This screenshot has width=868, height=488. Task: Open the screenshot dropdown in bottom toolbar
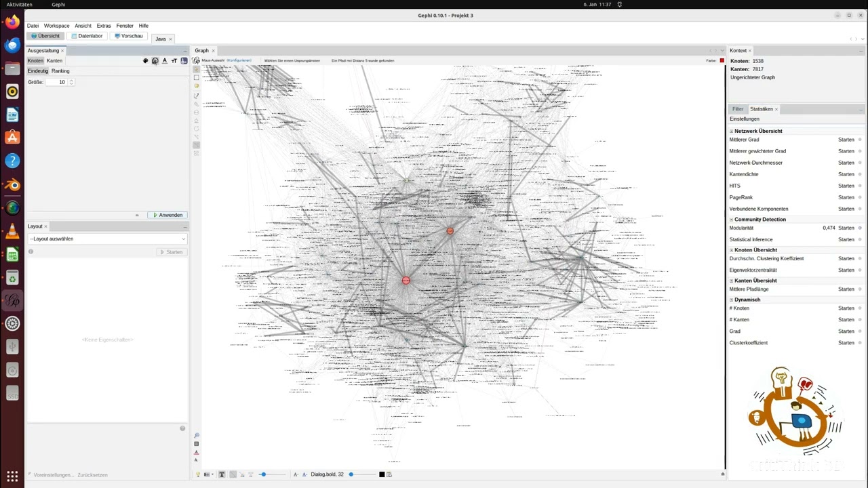(208, 474)
